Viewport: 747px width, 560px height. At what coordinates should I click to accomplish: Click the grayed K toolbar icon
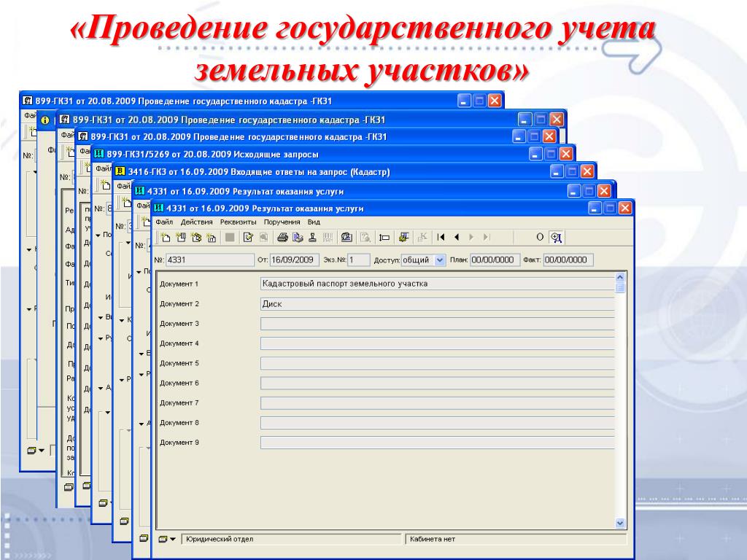[x=422, y=237]
